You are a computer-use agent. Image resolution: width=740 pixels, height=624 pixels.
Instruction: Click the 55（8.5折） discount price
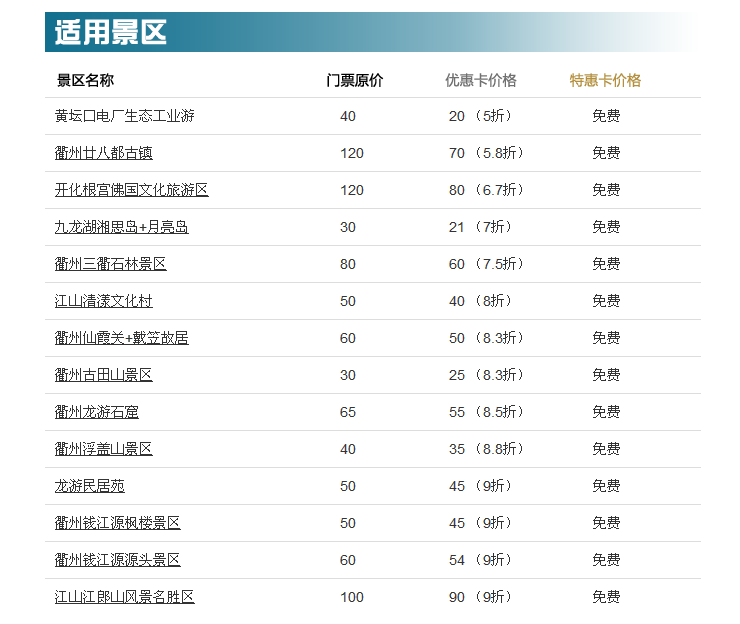tap(487, 412)
